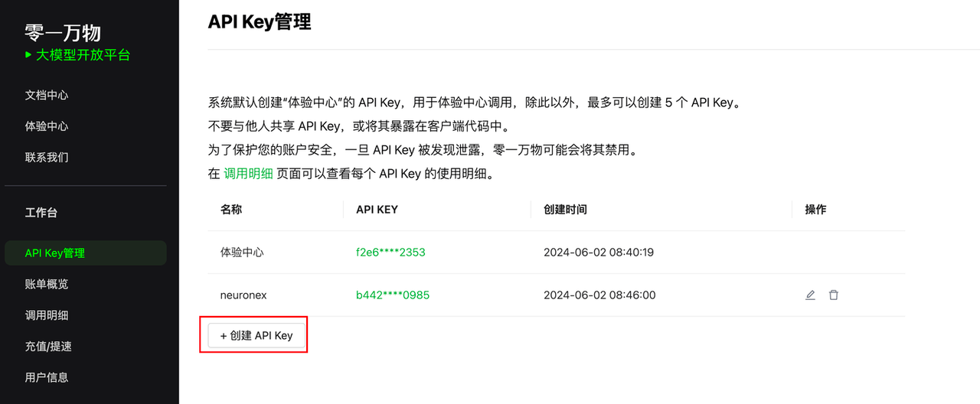Click the 零一万物 logo in sidebar
Screen dimensions: 980x404
tap(63, 32)
